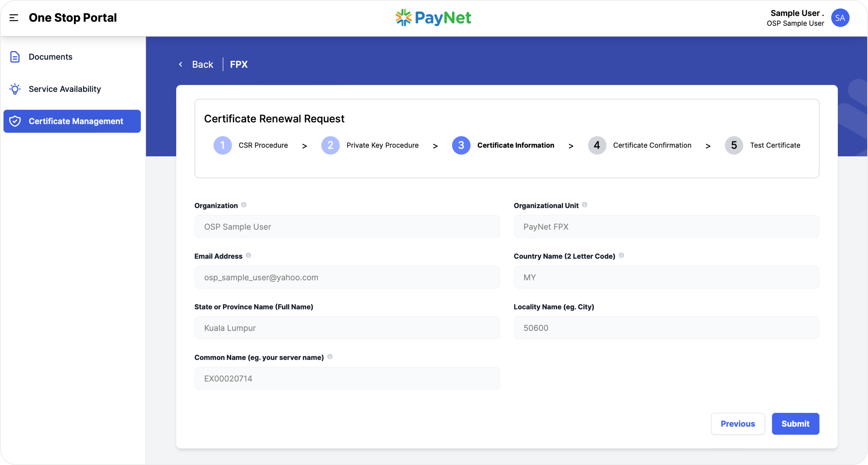
Task: Click the OSP Sample User subtitle
Action: 795,23
